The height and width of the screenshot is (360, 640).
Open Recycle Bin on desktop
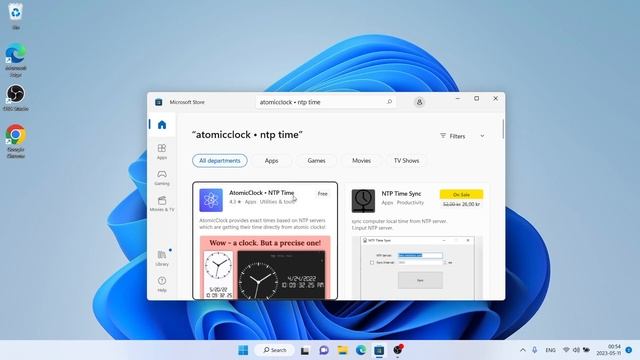click(x=16, y=16)
